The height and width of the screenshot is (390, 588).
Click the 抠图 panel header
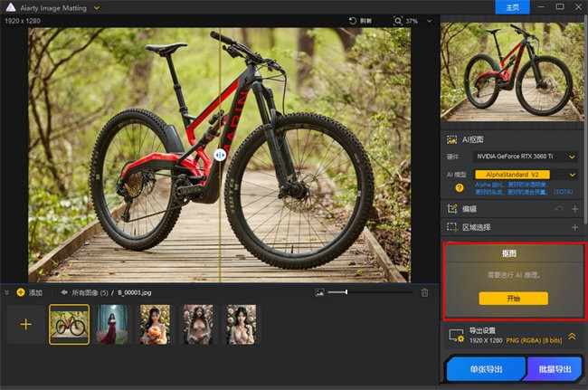509,253
